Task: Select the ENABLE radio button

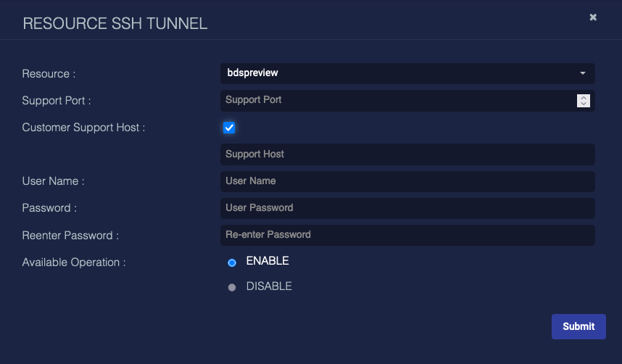Action: point(232,262)
